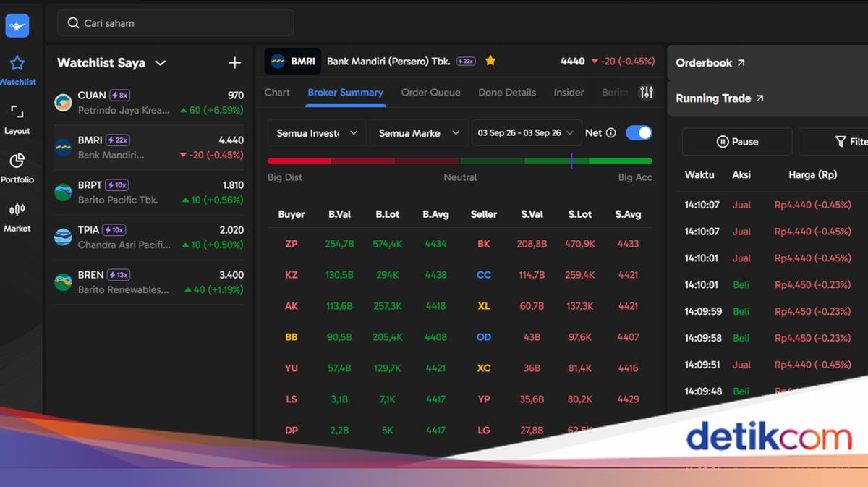This screenshot has height=487, width=868.
Task: Click the BREN company logo
Action: [63, 282]
